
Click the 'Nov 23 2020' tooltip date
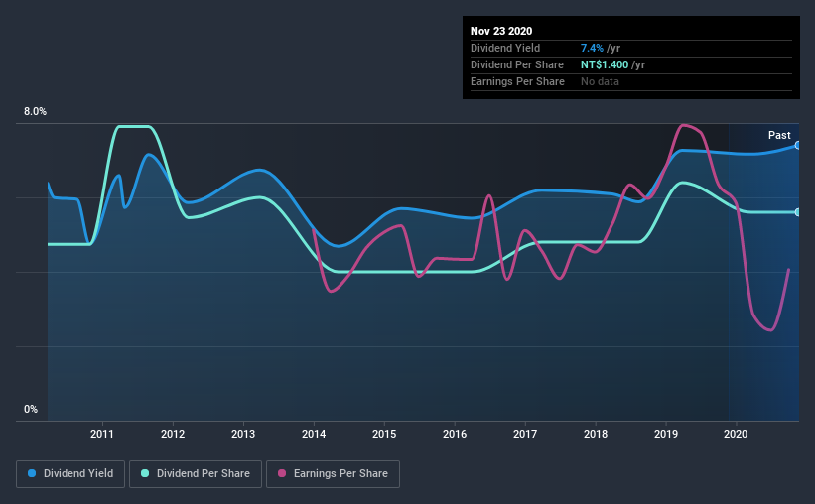[501, 31]
